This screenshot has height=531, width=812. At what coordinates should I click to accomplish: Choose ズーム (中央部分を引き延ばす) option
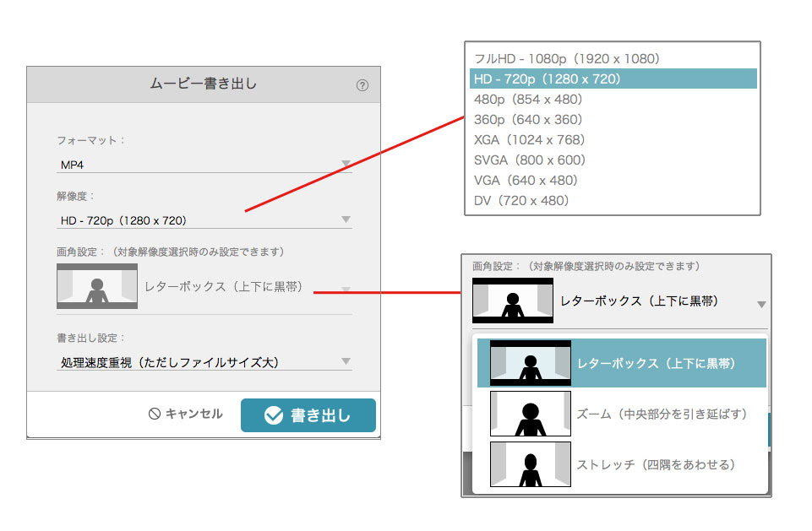pyautogui.click(x=621, y=414)
